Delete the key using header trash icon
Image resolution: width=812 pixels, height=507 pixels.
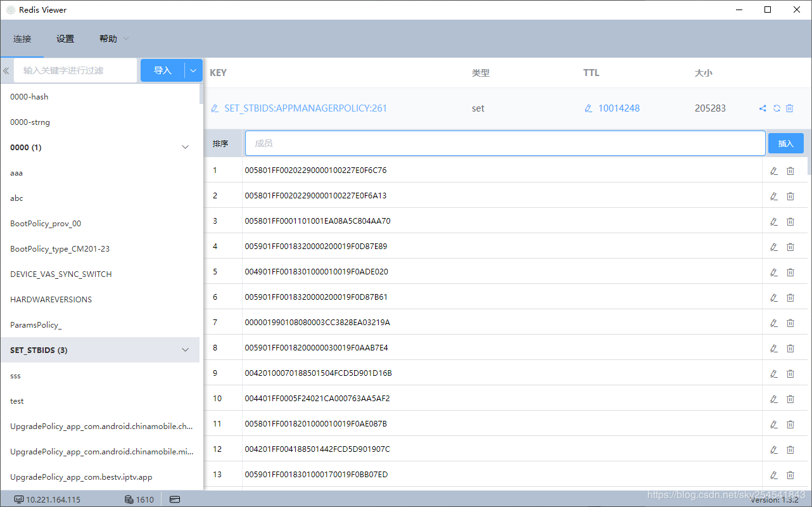[790, 108]
